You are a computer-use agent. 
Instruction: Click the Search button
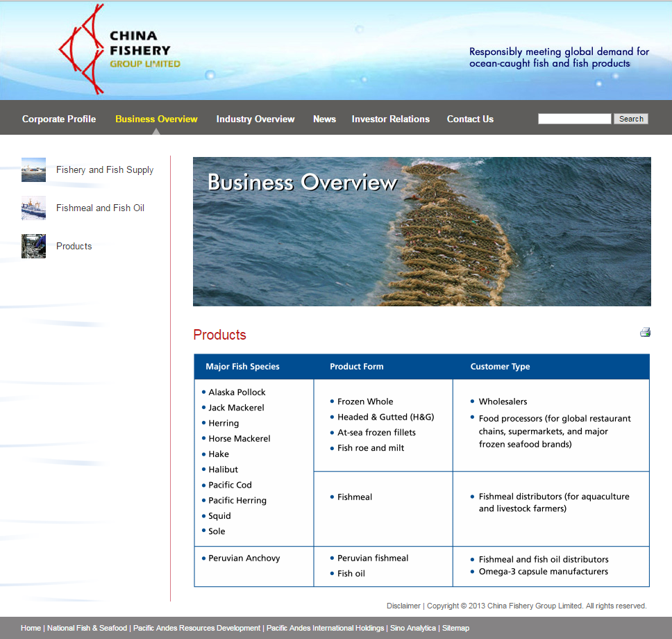(x=631, y=119)
